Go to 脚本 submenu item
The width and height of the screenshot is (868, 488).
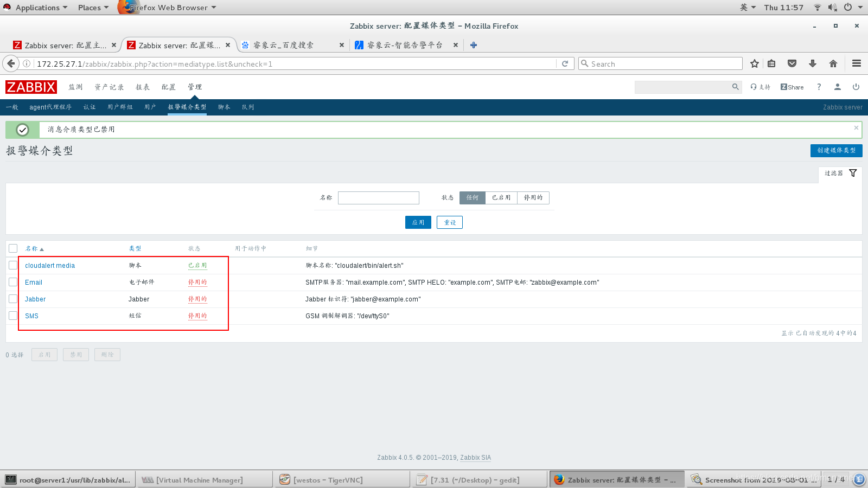pos(224,107)
